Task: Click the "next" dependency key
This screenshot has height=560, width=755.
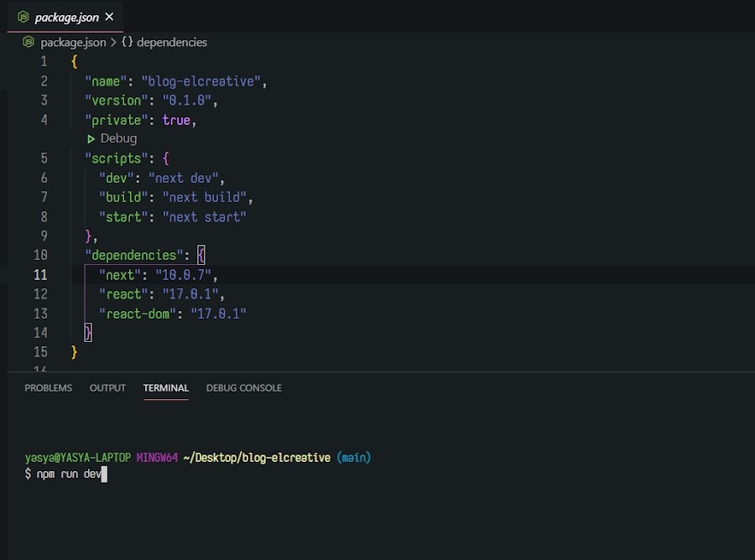Action: click(x=120, y=275)
